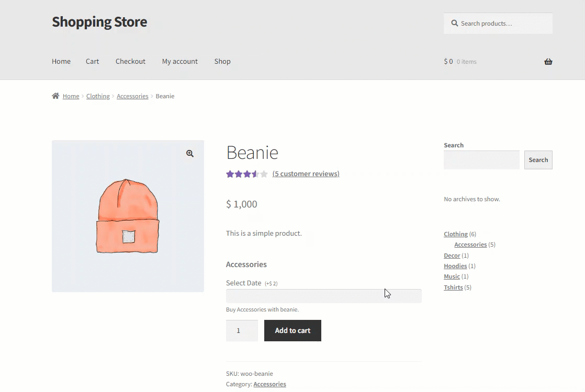
Task: Click 'Buy Accessories with beanie.' text
Action: coord(262,309)
